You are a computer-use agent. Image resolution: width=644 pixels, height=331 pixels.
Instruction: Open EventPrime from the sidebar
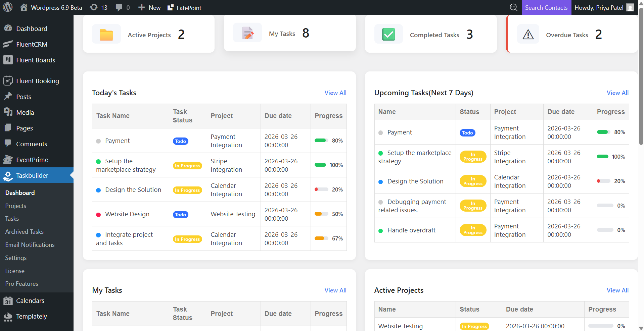coord(8,160)
